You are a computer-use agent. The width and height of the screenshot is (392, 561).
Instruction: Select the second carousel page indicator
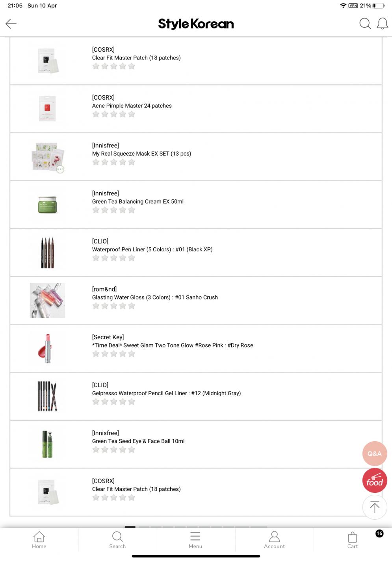[144, 527]
